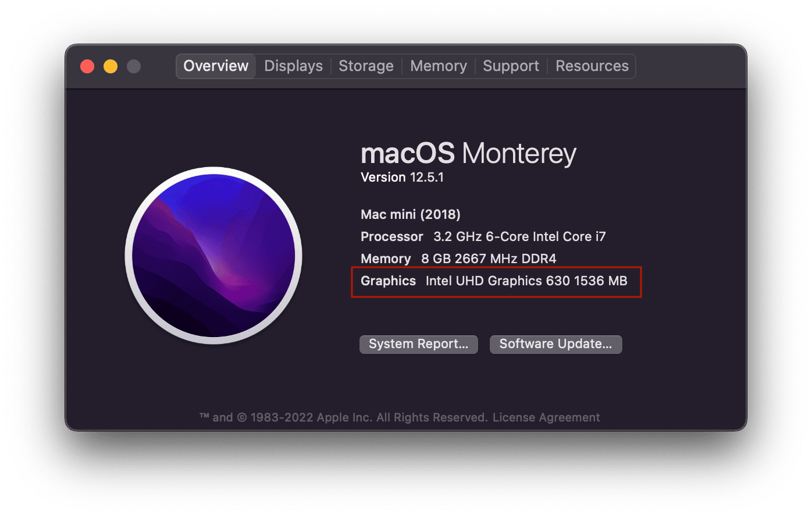The height and width of the screenshot is (517, 812).
Task: Open the Displays tab
Action: [293, 66]
